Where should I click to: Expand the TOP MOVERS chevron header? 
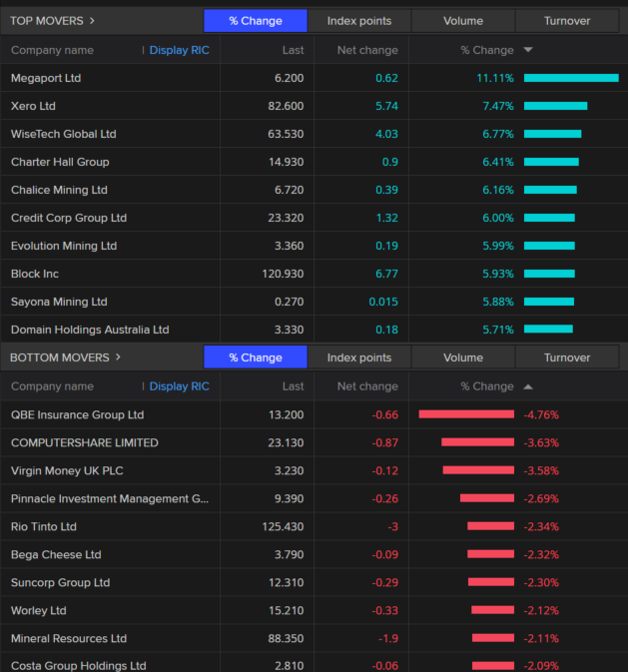coord(92,20)
